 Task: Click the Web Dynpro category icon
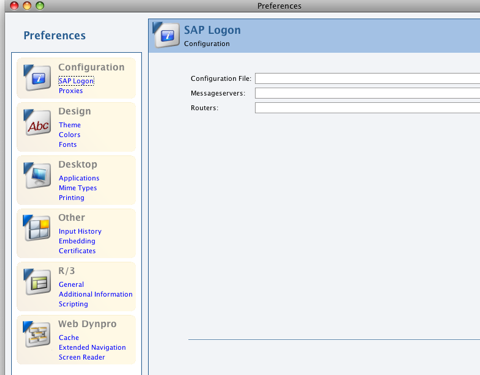(37, 334)
